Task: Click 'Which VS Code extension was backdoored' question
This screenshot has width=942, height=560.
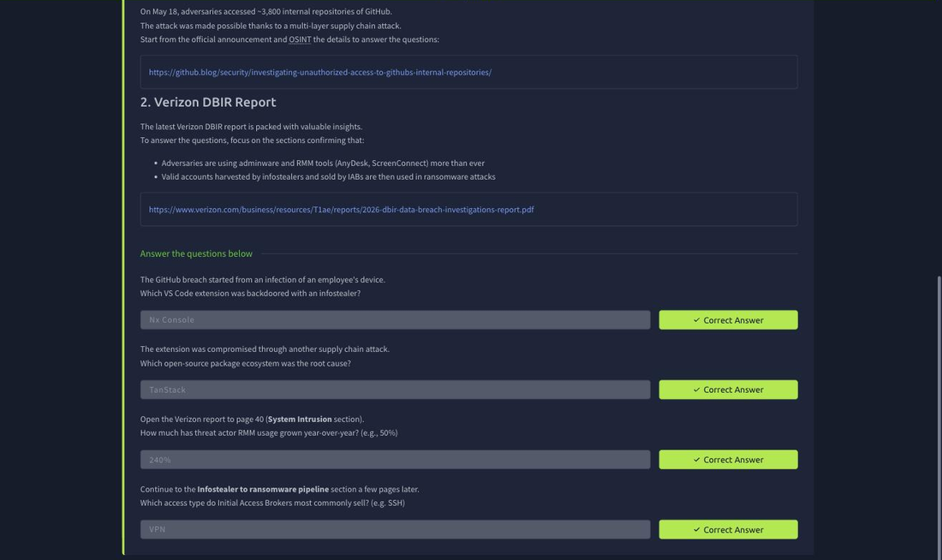Action: click(x=250, y=293)
